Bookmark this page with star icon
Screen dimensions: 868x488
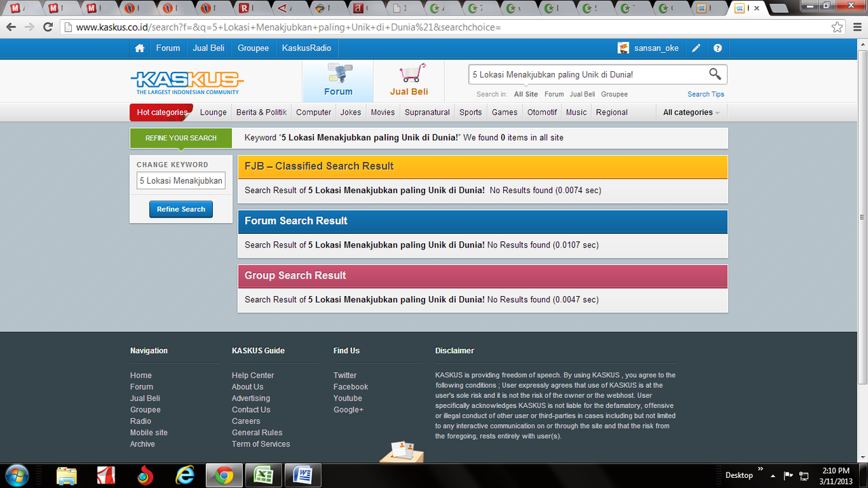837,27
